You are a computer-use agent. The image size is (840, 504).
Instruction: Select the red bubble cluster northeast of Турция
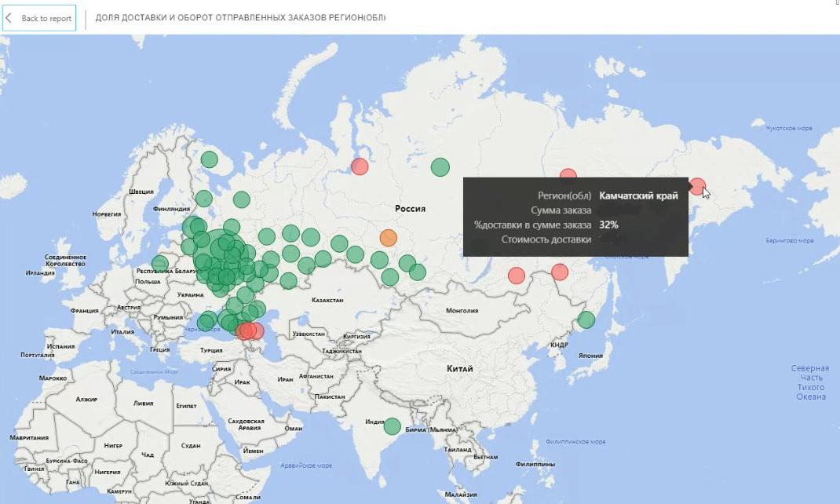[249, 331]
